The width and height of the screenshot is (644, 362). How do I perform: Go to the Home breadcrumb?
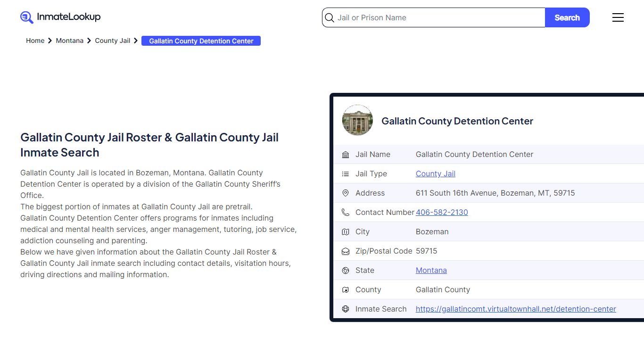[35, 41]
